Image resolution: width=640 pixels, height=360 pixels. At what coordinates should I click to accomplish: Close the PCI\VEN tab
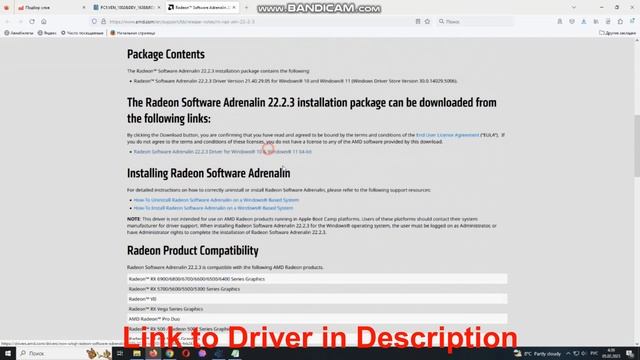159,7
